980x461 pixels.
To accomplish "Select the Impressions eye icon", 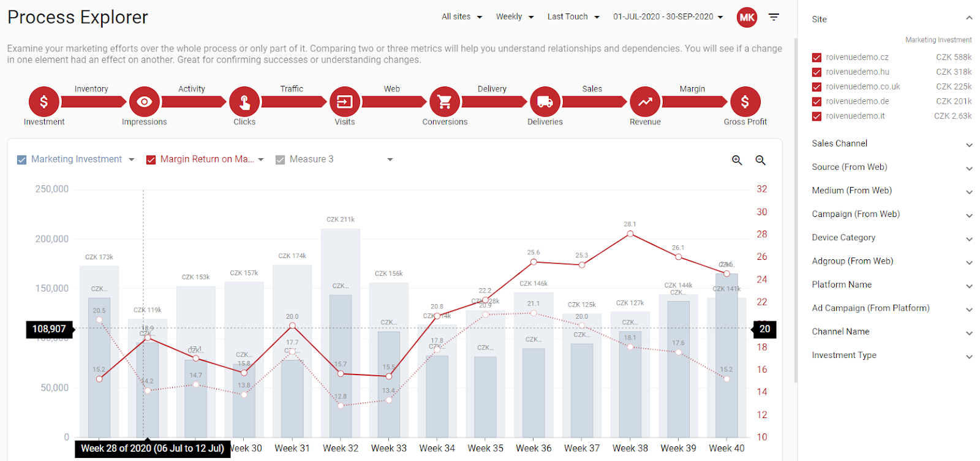I will (144, 102).
